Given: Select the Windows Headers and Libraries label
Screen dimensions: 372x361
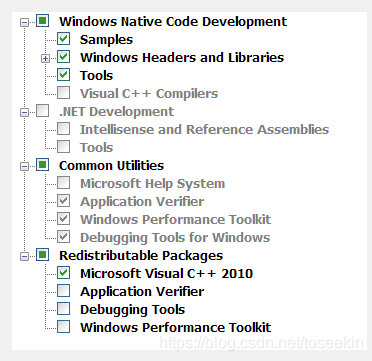Looking at the screenshot, I should click(182, 57).
